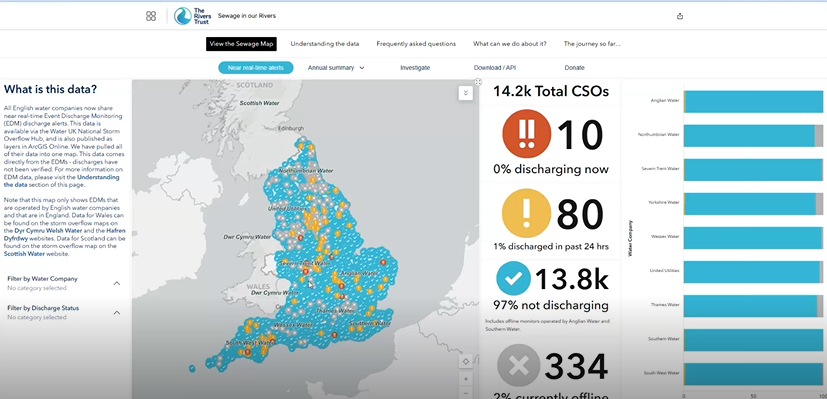Zoom in on the map
827x399 pixels.
pos(465,379)
